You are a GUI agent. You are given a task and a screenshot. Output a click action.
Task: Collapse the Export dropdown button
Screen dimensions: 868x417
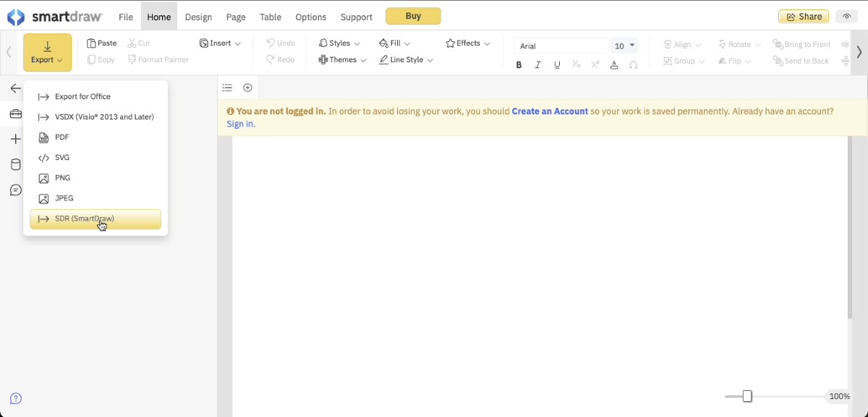(x=47, y=52)
